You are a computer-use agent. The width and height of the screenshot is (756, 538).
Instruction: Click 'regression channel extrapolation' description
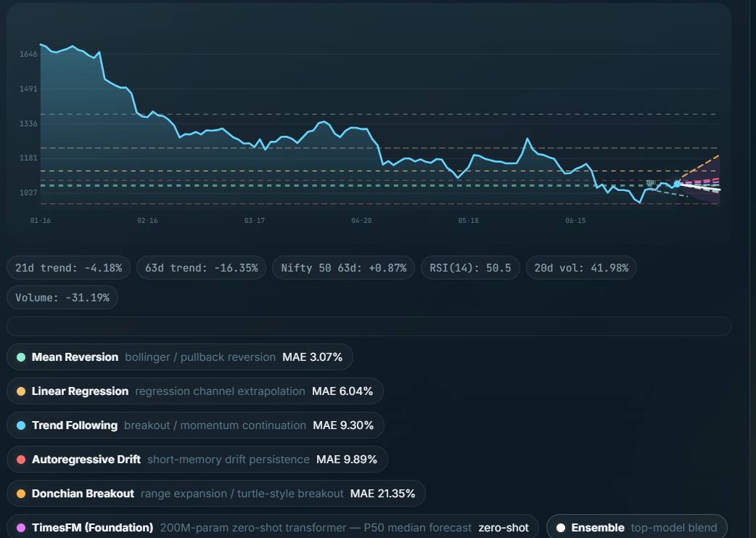(x=220, y=391)
